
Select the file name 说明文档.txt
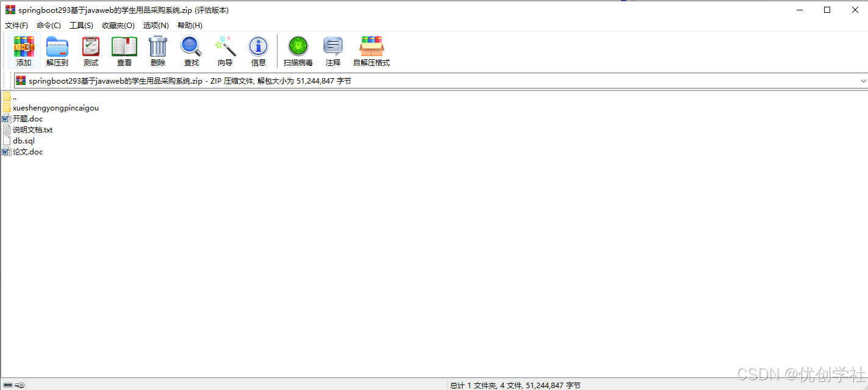point(33,129)
